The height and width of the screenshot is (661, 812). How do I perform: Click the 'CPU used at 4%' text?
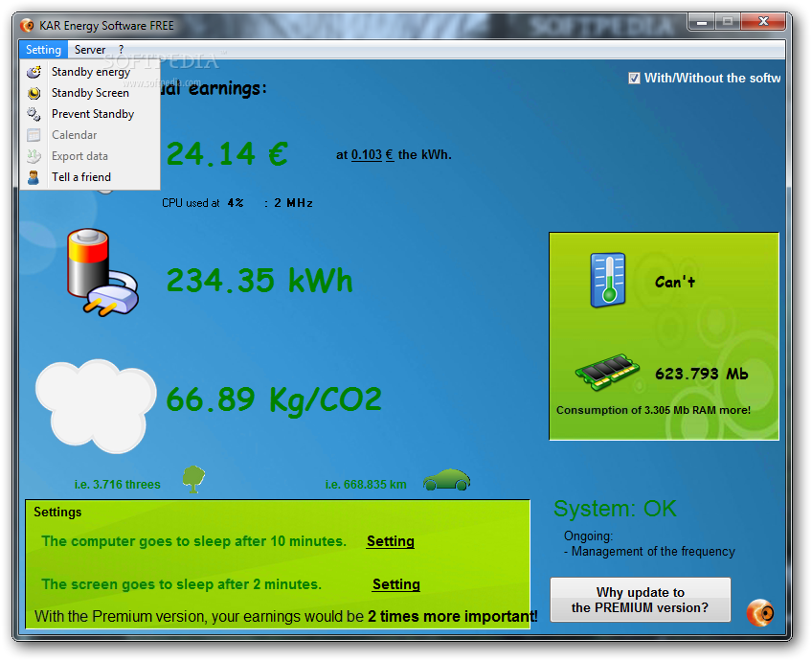click(x=202, y=203)
